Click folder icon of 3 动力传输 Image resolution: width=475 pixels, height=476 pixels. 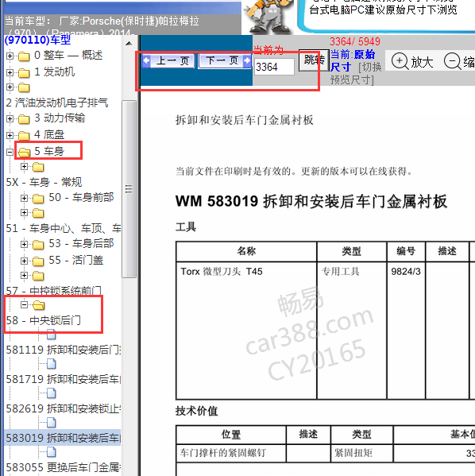tap(24, 119)
